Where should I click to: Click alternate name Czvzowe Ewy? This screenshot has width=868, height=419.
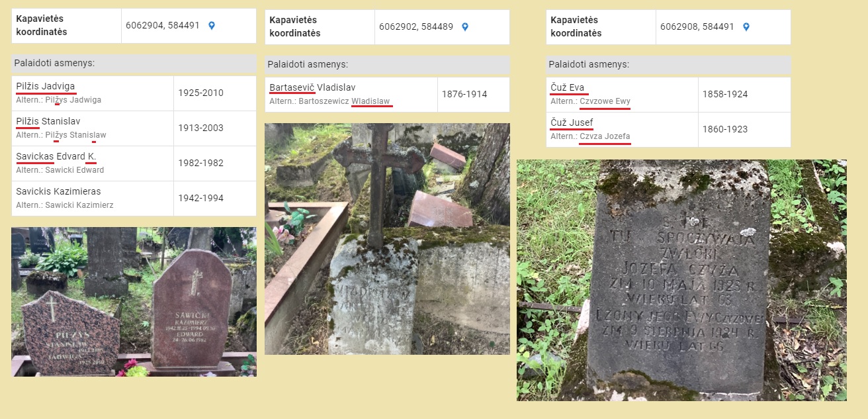tap(605, 101)
